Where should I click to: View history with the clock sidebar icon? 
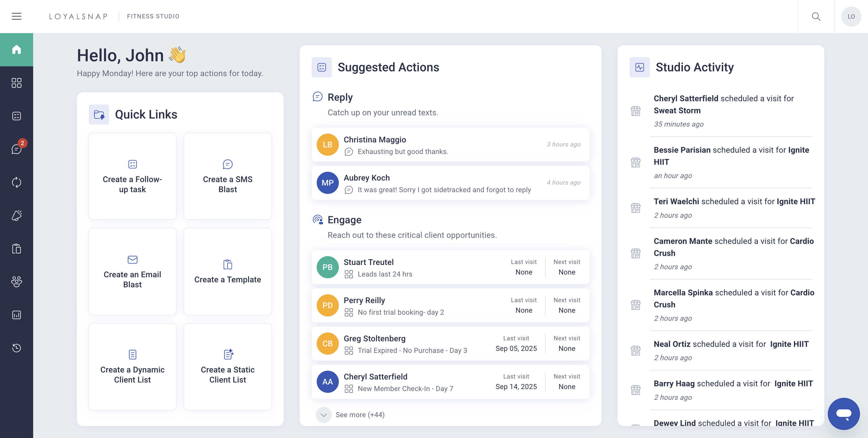17,348
